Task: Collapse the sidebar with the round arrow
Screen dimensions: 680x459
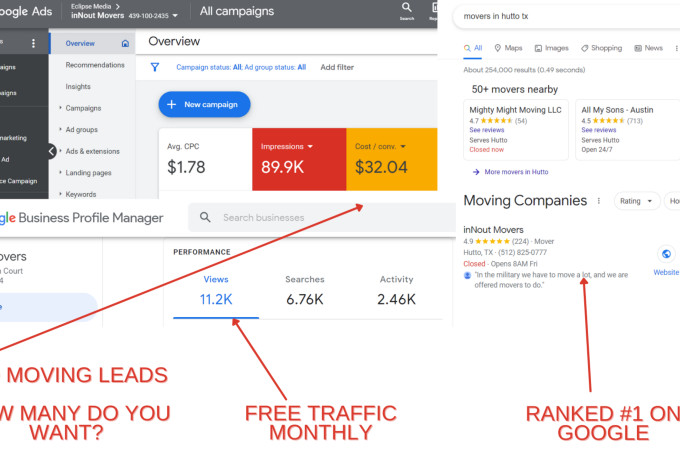Action: [x=52, y=151]
